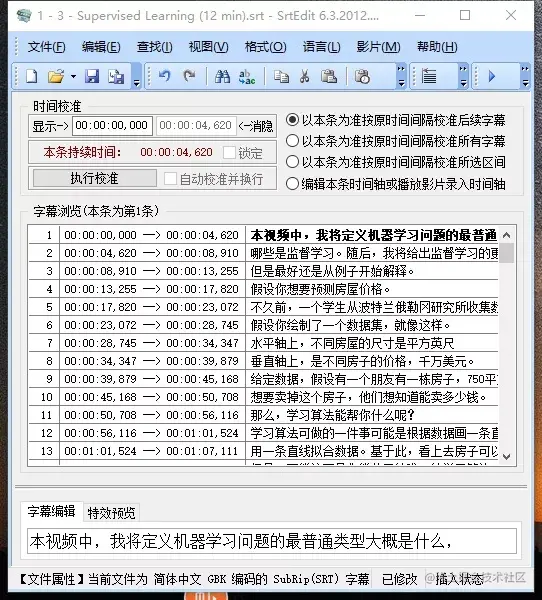This screenshot has width=542, height=600.
Task: Click the 执行校准 button
Action: 95,178
